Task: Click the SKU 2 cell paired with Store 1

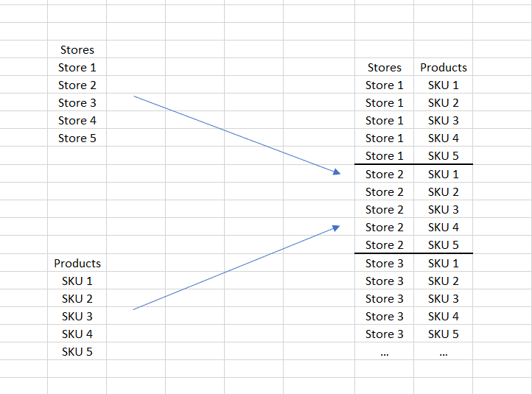Action: [444, 103]
